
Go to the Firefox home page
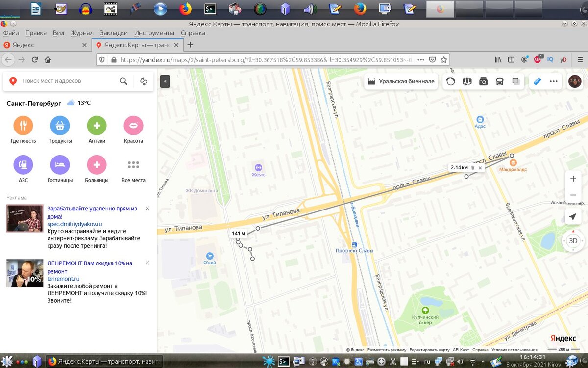[x=48, y=60]
